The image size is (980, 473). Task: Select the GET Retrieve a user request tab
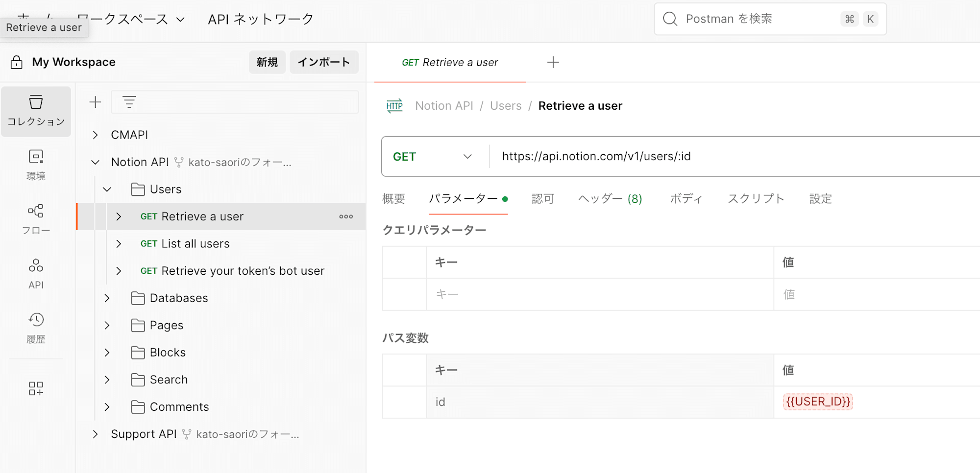(x=450, y=63)
